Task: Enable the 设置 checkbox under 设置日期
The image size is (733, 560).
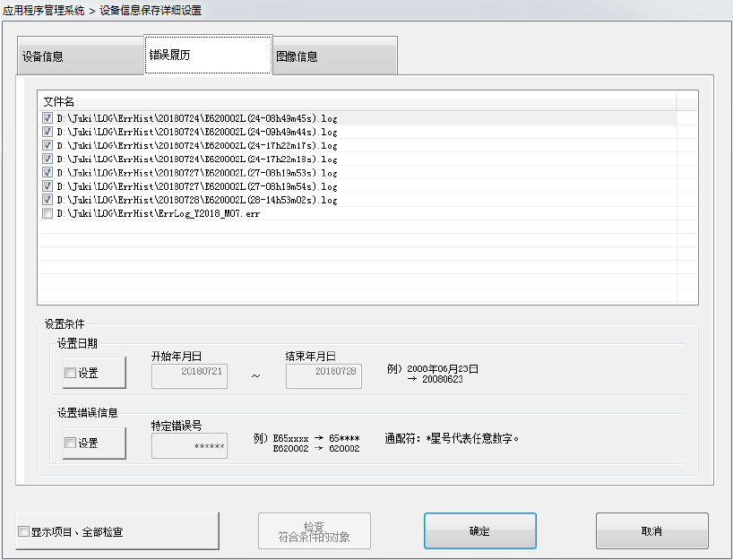Action: point(70,373)
